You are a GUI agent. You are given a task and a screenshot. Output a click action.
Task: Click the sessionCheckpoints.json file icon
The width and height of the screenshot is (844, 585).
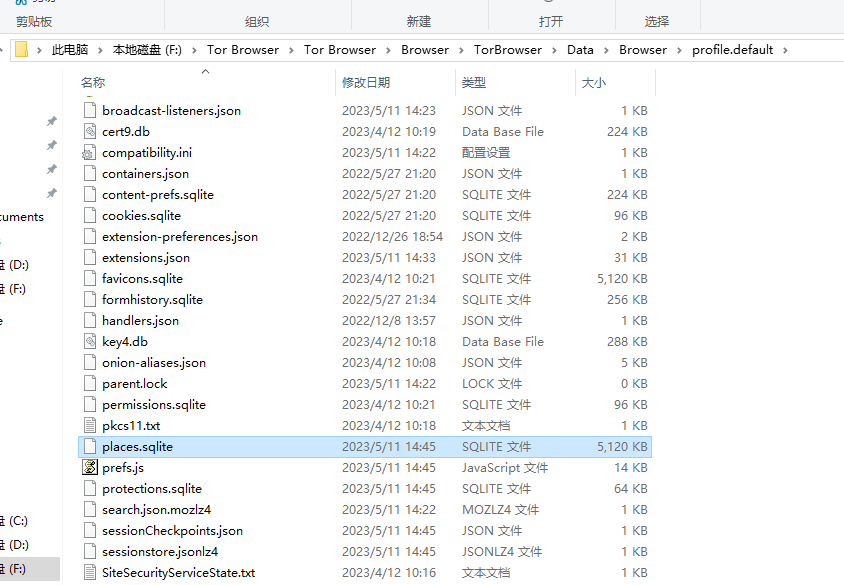pyautogui.click(x=90, y=530)
